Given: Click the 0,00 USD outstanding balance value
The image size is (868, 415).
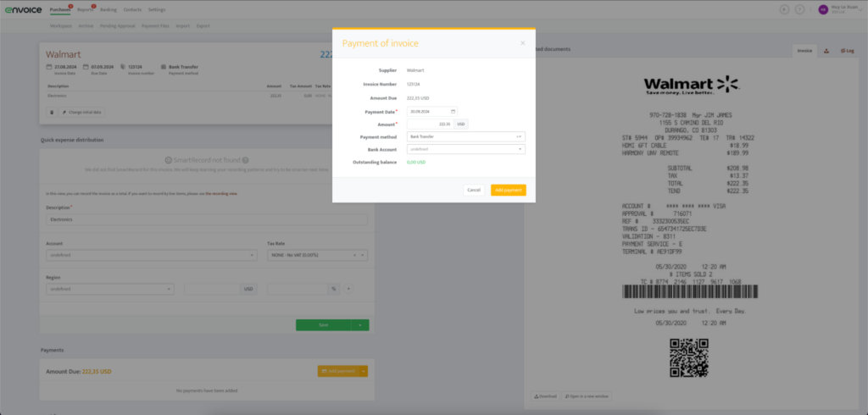Looking at the screenshot, I should click(415, 162).
